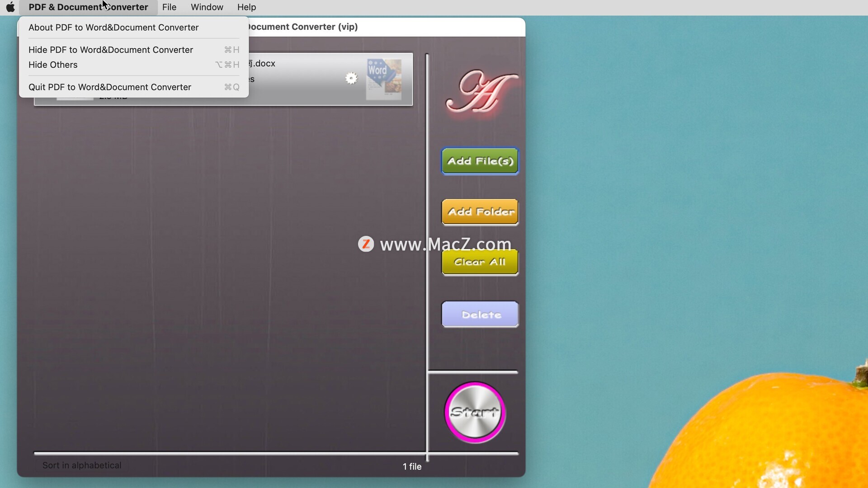Open the Window menu
The height and width of the screenshot is (488, 868).
(x=207, y=7)
